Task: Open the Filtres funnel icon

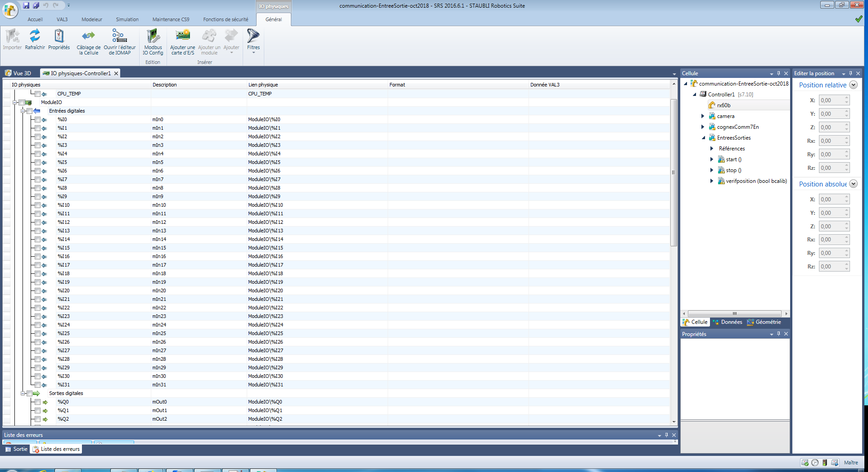Action: click(x=253, y=36)
